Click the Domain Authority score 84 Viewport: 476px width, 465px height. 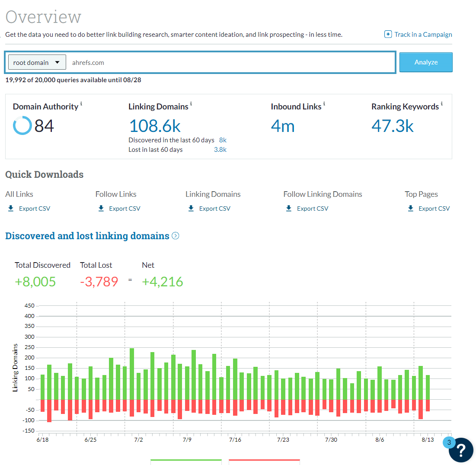[x=44, y=126]
